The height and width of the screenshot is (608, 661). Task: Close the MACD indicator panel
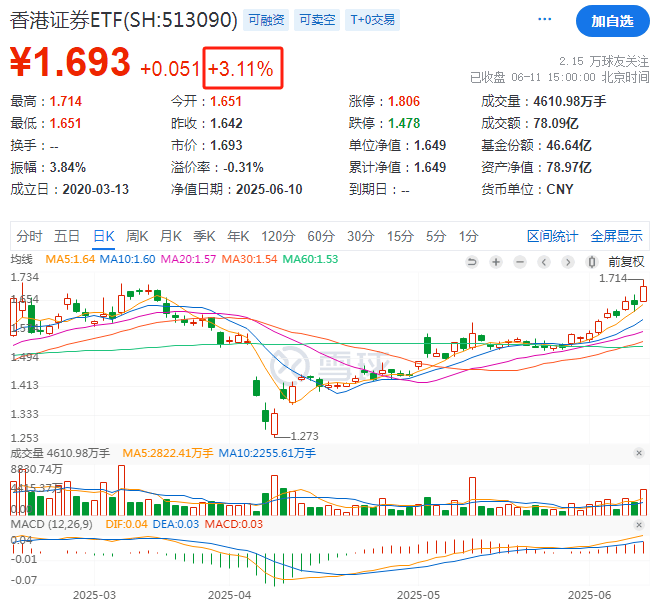coord(639,525)
